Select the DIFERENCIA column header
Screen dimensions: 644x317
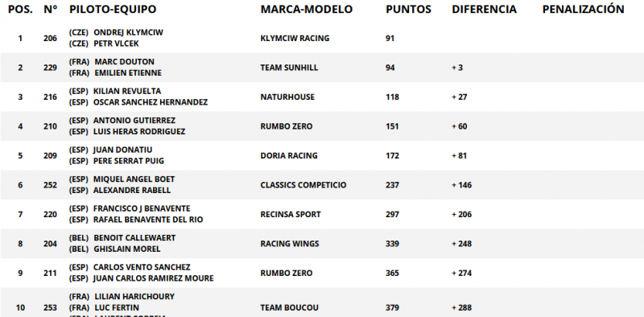click(x=485, y=10)
